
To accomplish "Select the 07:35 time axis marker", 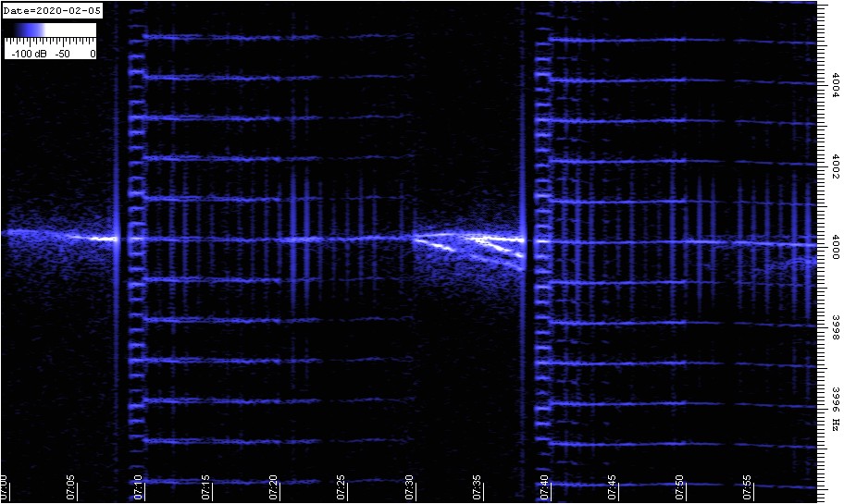I will click(x=478, y=487).
